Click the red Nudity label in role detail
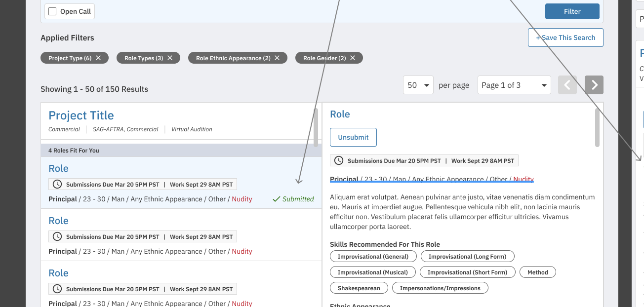644x307 pixels. (523, 179)
